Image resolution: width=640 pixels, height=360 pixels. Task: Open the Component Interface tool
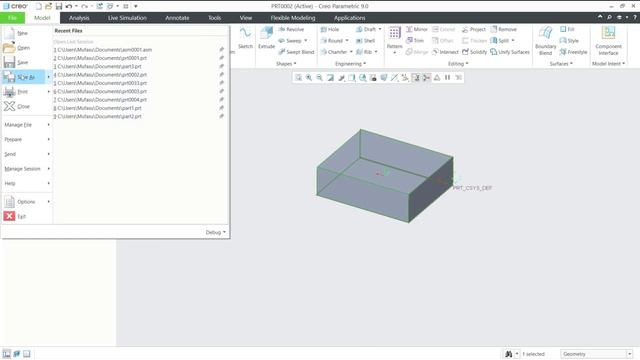tap(608, 40)
